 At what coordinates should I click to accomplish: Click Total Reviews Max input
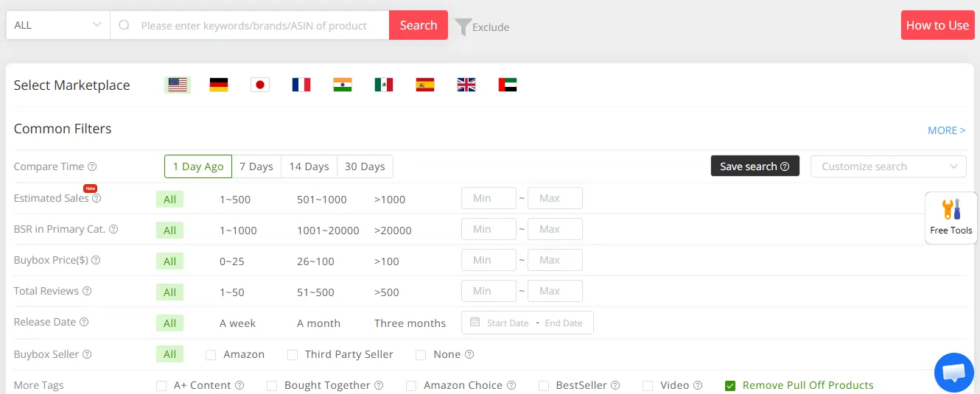555,291
